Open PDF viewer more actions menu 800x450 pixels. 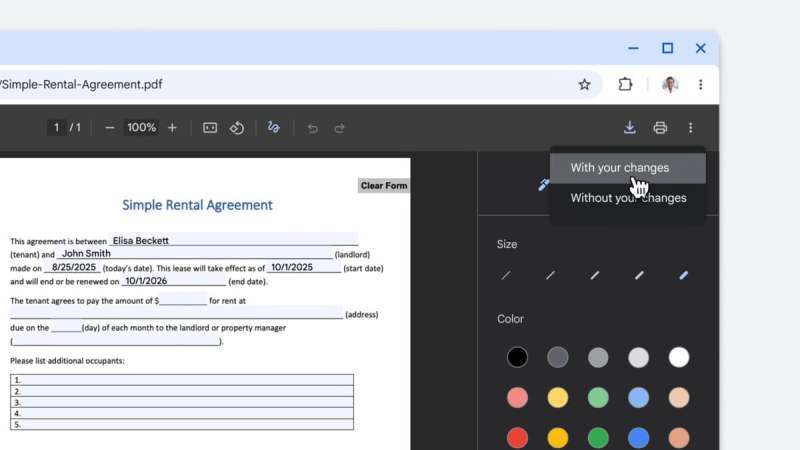(x=690, y=128)
